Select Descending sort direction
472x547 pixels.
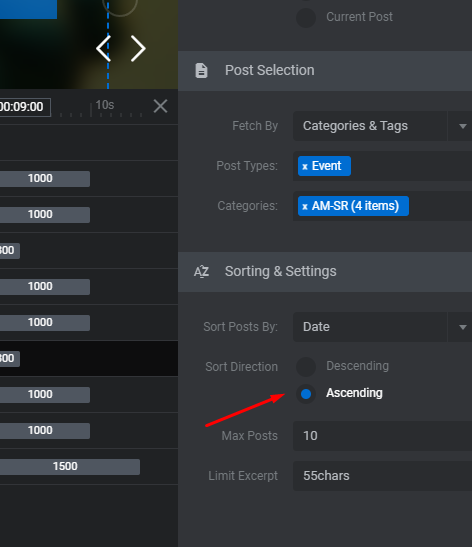coord(306,367)
